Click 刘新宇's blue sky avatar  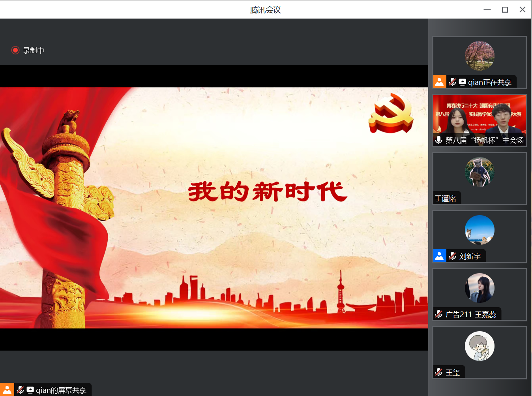[479, 230]
